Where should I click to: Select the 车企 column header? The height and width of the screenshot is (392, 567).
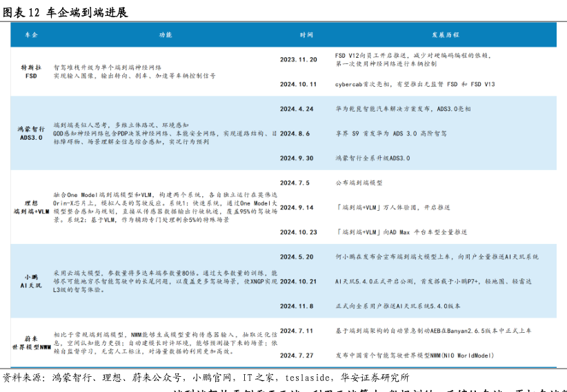(x=31, y=34)
